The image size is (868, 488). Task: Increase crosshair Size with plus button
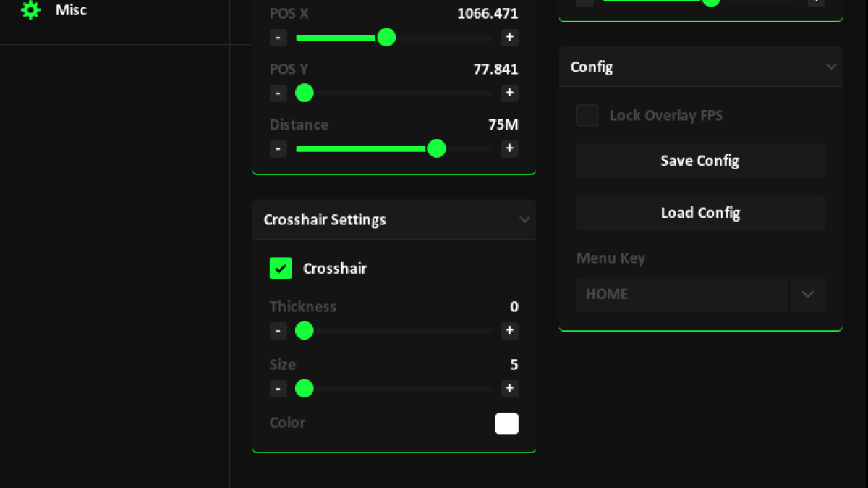[x=509, y=389]
